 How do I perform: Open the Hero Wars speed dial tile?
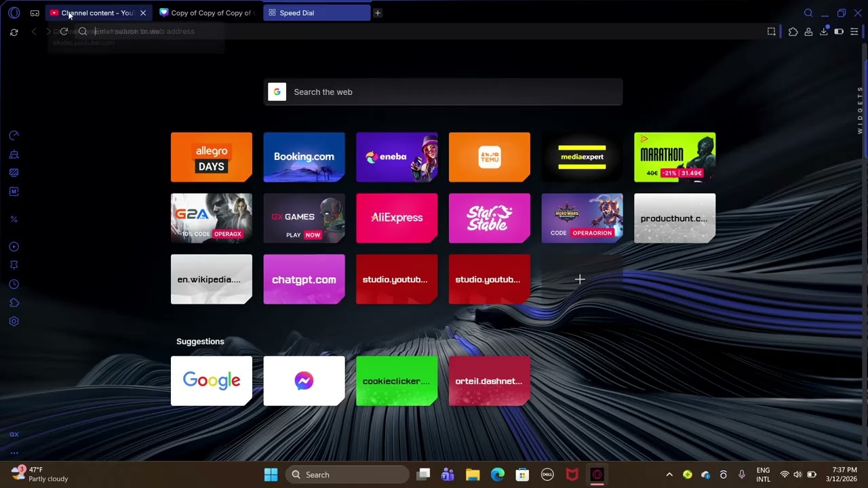click(x=582, y=218)
